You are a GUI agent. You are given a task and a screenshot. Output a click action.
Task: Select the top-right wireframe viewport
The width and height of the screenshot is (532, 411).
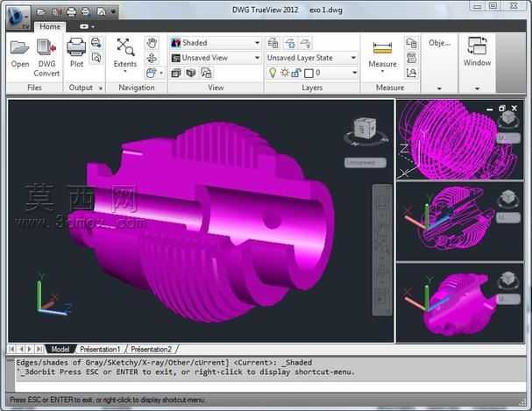[460, 139]
